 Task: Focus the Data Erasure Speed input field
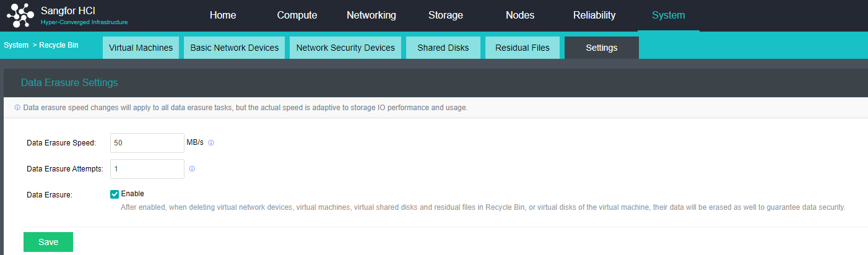click(147, 142)
